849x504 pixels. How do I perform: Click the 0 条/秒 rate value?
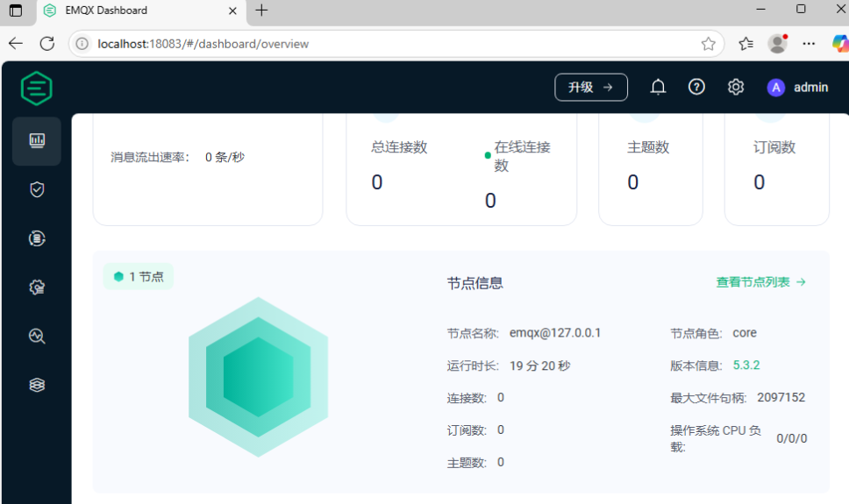tap(225, 158)
